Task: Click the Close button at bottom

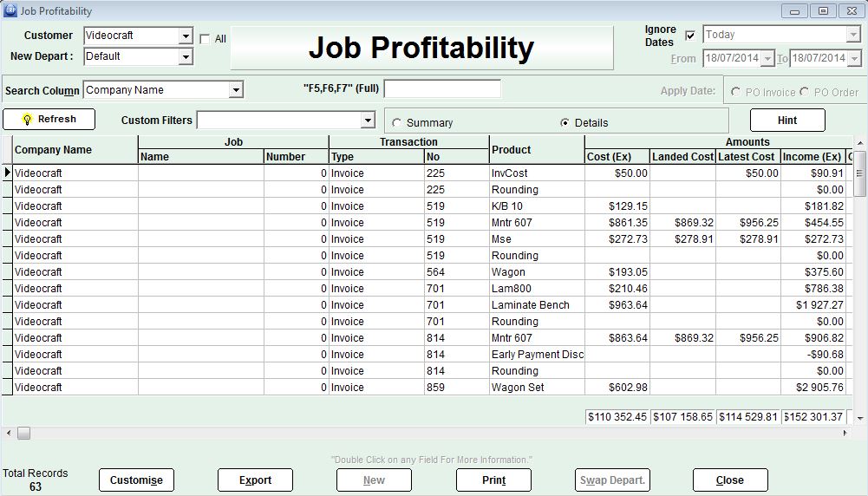Action: click(x=729, y=480)
